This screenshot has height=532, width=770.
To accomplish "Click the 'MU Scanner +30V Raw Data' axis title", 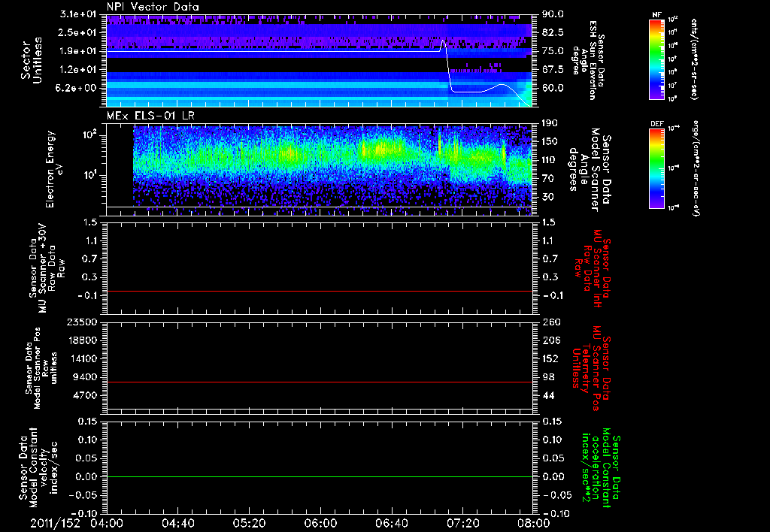I will (x=47, y=268).
